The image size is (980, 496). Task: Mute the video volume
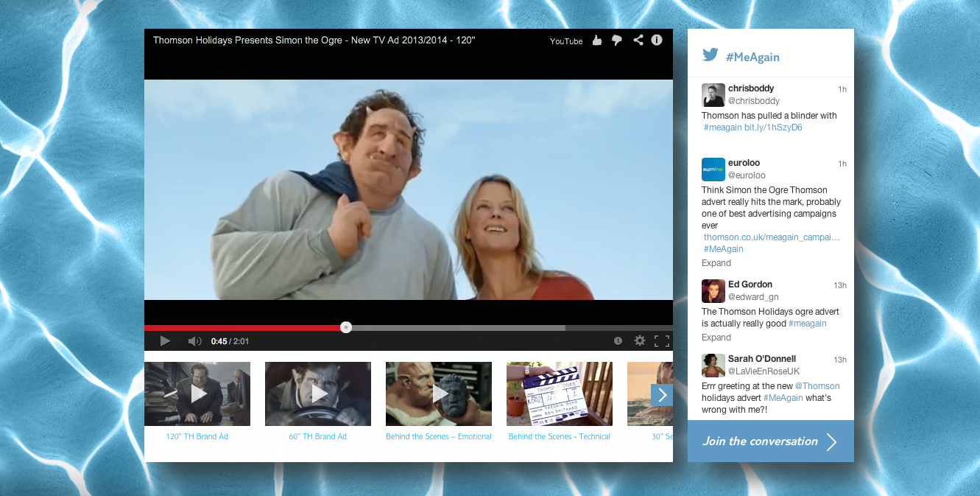tap(194, 341)
